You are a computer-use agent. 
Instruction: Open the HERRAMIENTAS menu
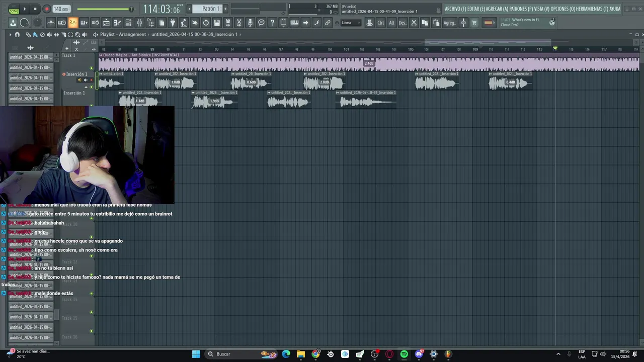pos(592,9)
